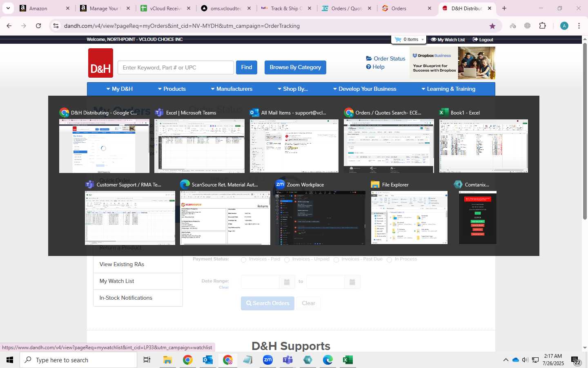Image resolution: width=588 pixels, height=368 pixels.
Task: Click Browse By Category button
Action: pyautogui.click(x=295, y=67)
